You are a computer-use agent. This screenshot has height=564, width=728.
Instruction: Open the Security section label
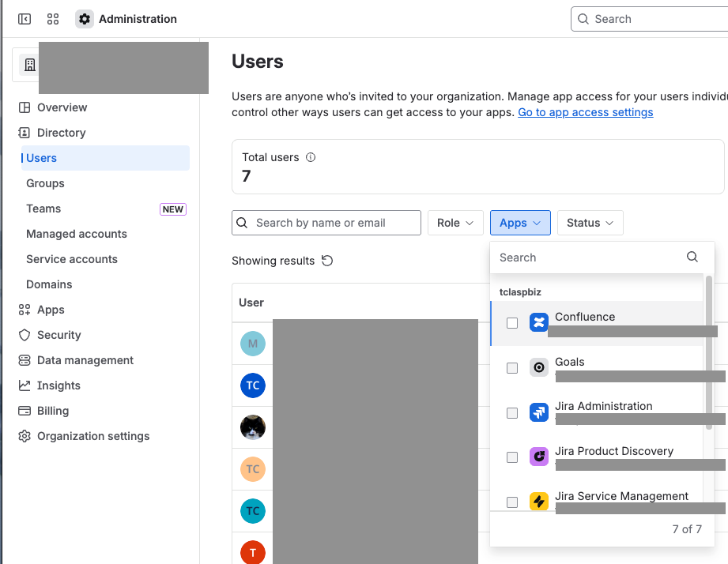pos(59,335)
